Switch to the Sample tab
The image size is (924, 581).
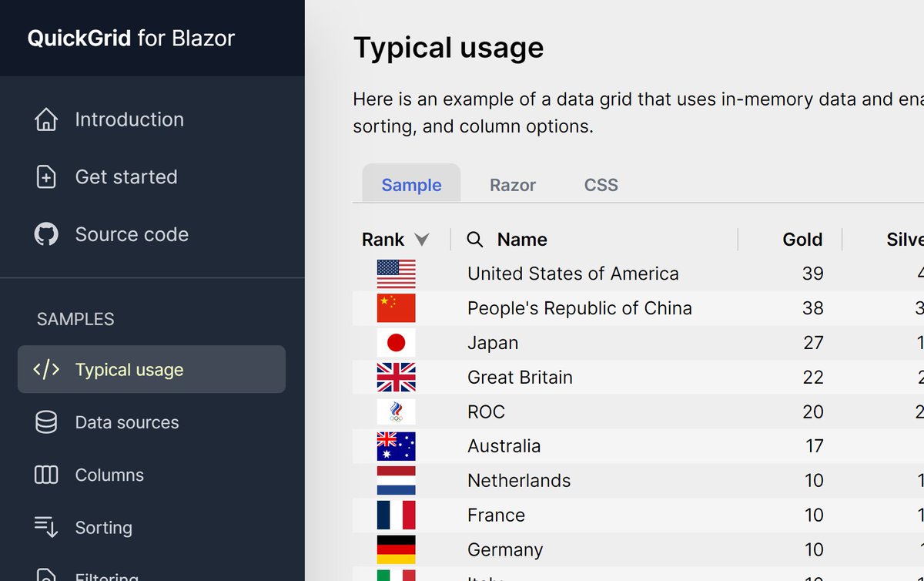pos(411,185)
